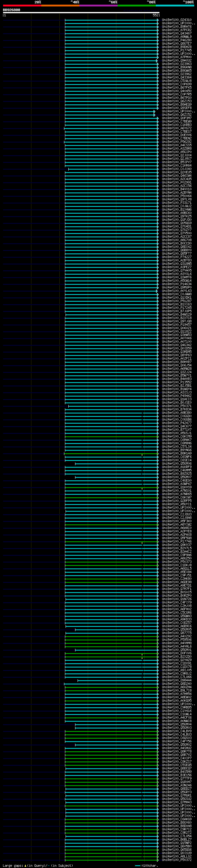Open hit UniRef100_Q8D240

coord(177,684)
